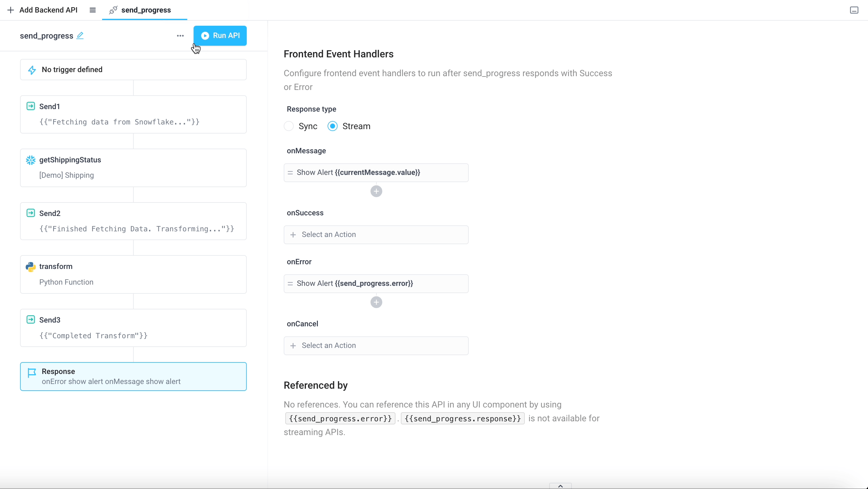Click the blue Run API play control

click(x=221, y=35)
